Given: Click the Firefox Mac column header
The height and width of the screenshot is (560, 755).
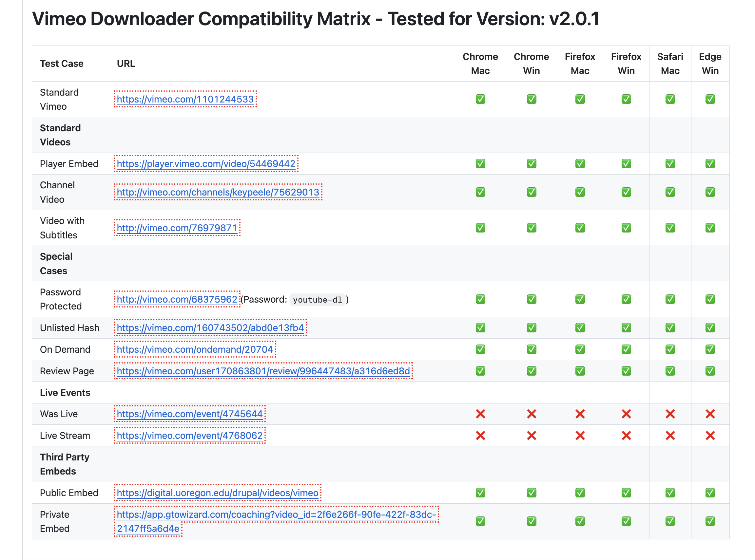Looking at the screenshot, I should (x=580, y=64).
